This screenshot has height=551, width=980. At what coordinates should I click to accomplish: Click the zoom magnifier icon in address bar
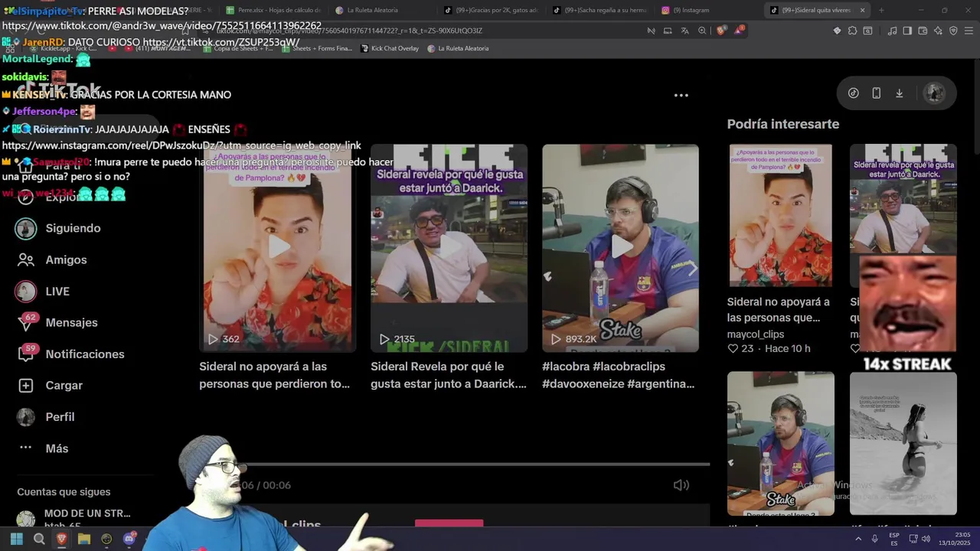pos(702,31)
